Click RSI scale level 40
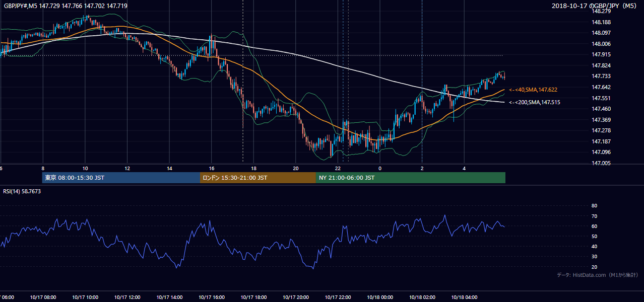The width and height of the screenshot is (644, 302). 594,247
